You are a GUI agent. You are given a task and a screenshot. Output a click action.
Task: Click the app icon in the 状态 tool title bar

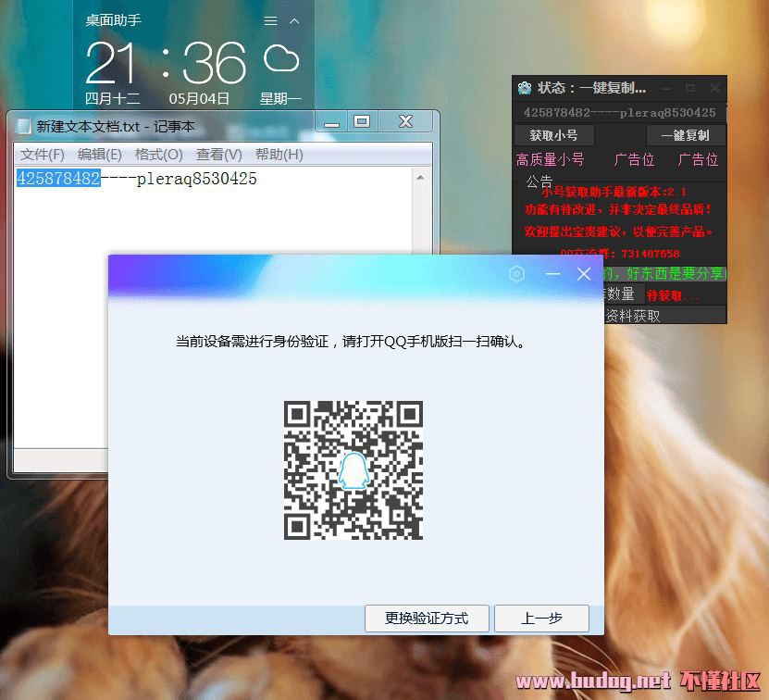(x=525, y=88)
